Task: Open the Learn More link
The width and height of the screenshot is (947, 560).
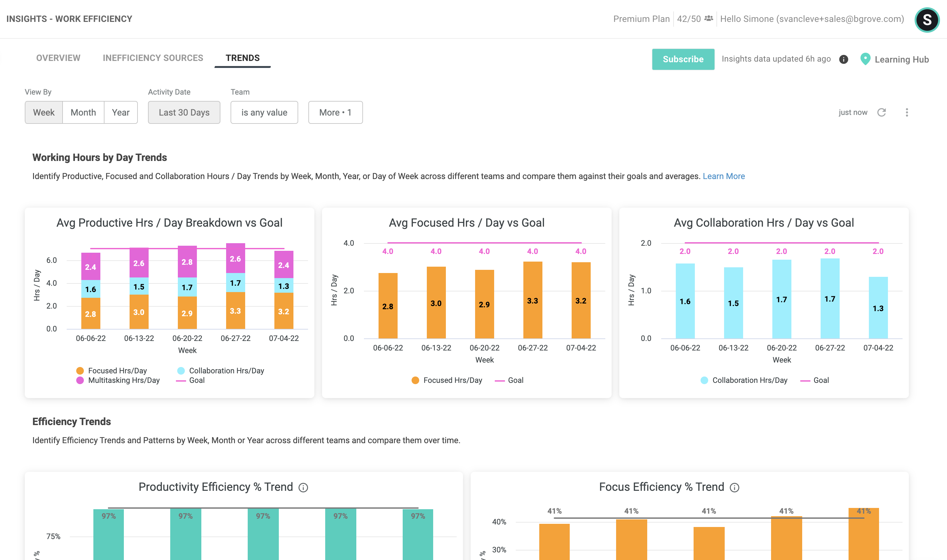Action: coord(723,176)
